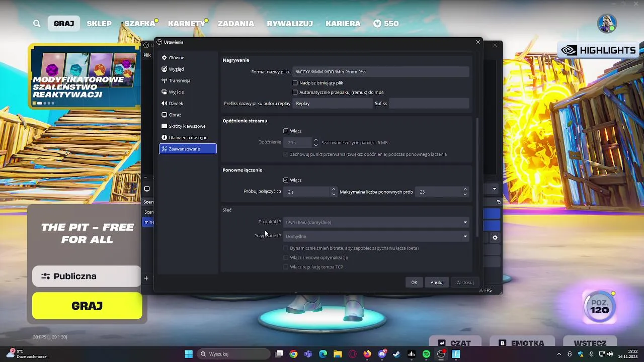Open the KARIERA tab in Fortnite
Screen dimensions: 644x362
pyautogui.click(x=343, y=24)
